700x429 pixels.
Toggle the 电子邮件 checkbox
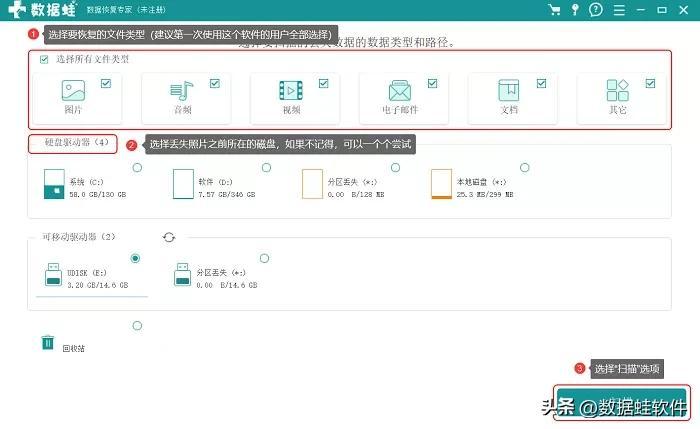click(433, 83)
